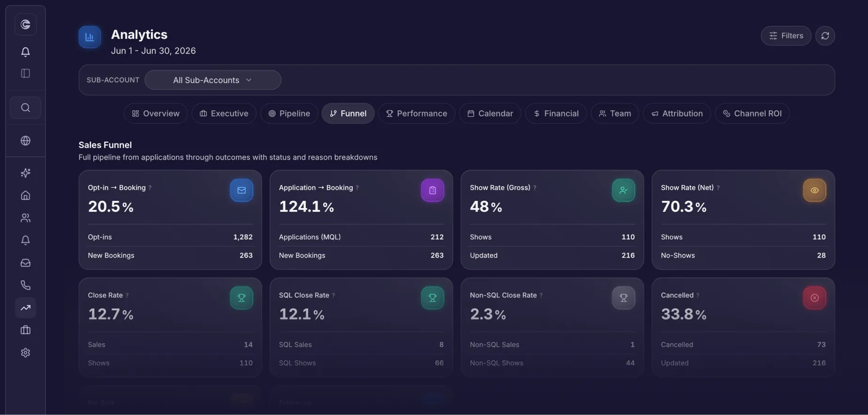Open the All Sub-Accounts dropdown

coord(213,80)
